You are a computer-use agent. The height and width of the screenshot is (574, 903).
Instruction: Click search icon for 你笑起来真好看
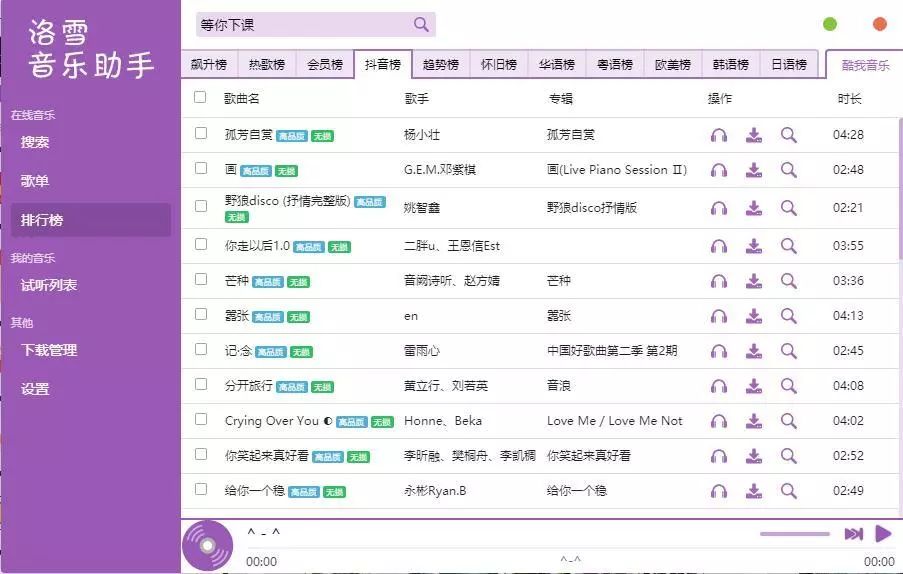[789, 456]
